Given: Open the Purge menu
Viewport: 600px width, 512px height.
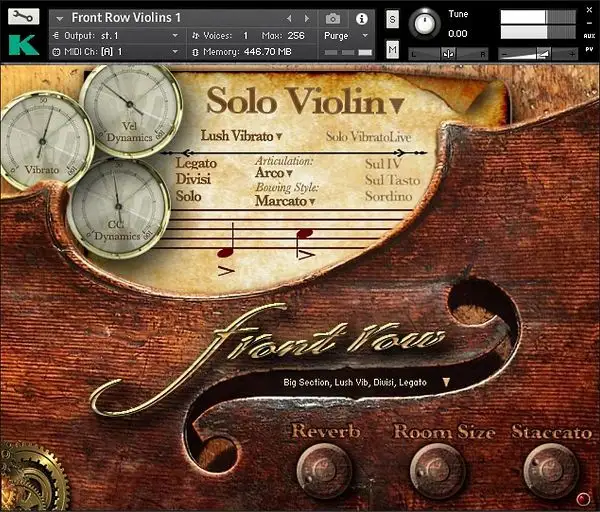Looking at the screenshot, I should tap(344, 35).
